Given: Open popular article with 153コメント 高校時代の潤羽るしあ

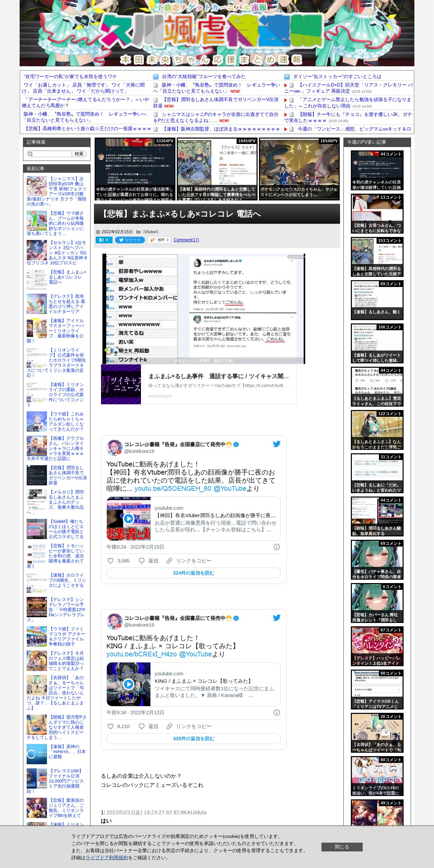Looking at the screenshot, I should click(377, 257).
